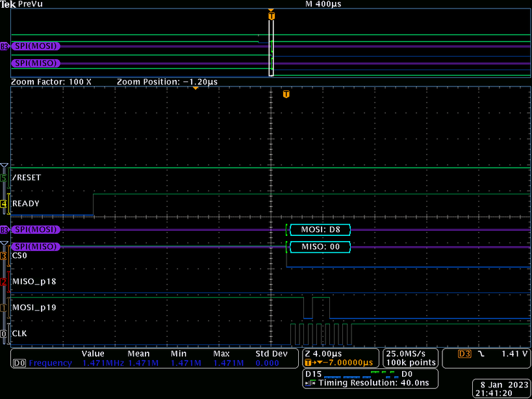Click the D0 source badge in measurements
The width and height of the screenshot is (532, 399).
point(19,363)
